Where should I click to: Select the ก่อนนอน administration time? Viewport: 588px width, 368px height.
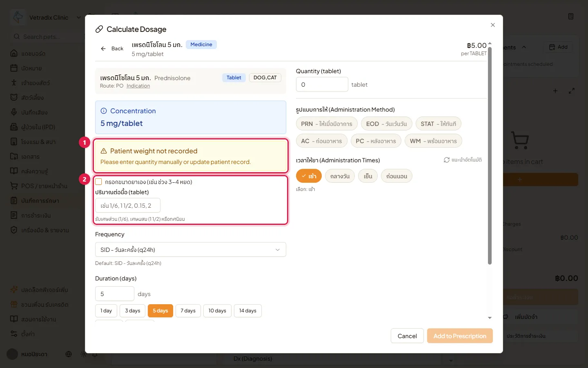click(396, 176)
